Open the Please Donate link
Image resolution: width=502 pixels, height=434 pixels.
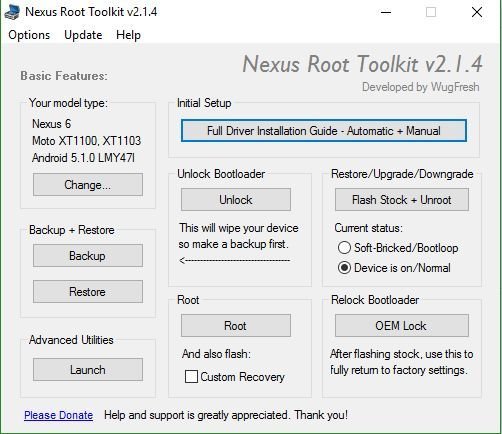(x=58, y=415)
